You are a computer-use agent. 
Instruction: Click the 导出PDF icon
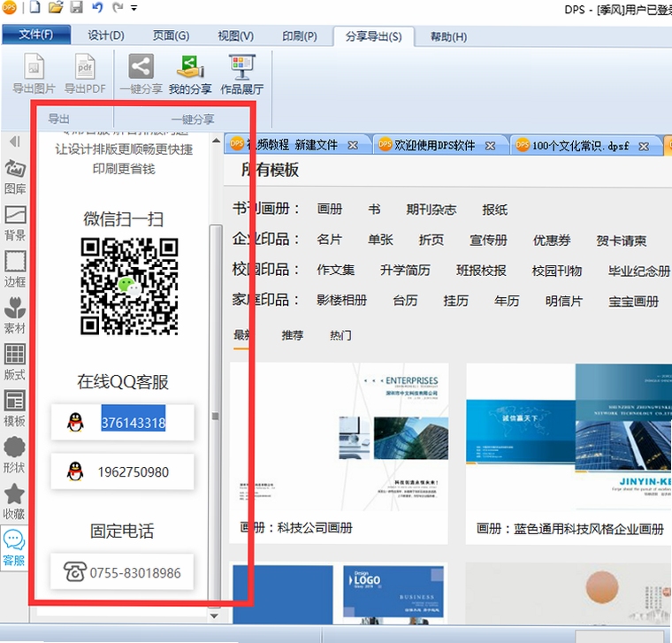pyautogui.click(x=85, y=73)
